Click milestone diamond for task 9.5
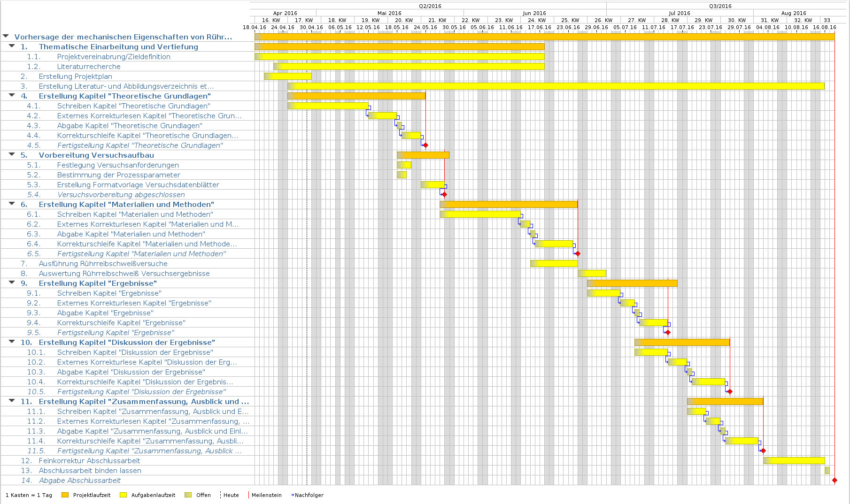This screenshot has height=504, width=850. [668, 333]
